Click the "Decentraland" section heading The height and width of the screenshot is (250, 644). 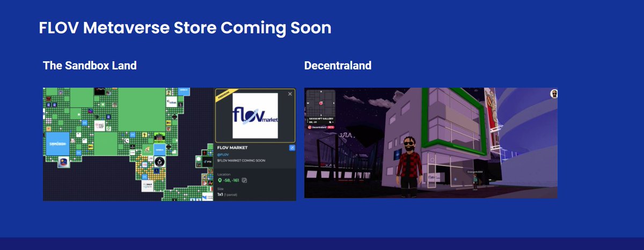click(x=338, y=66)
